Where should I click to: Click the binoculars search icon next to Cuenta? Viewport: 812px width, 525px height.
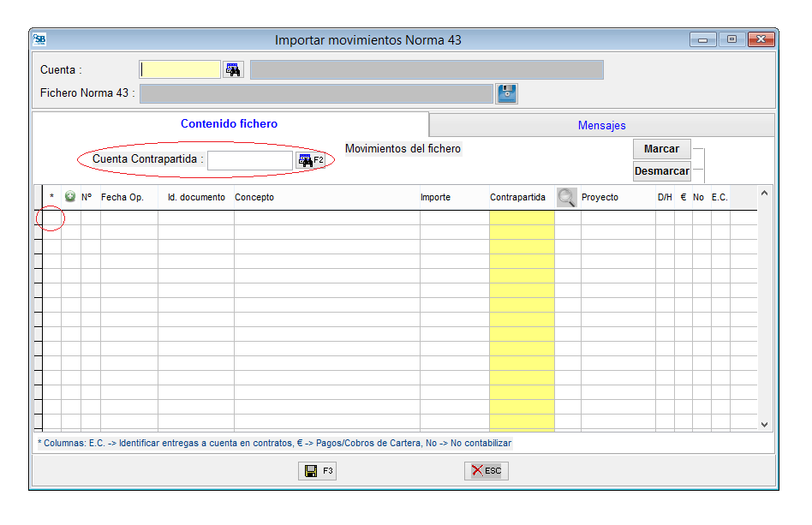233,70
